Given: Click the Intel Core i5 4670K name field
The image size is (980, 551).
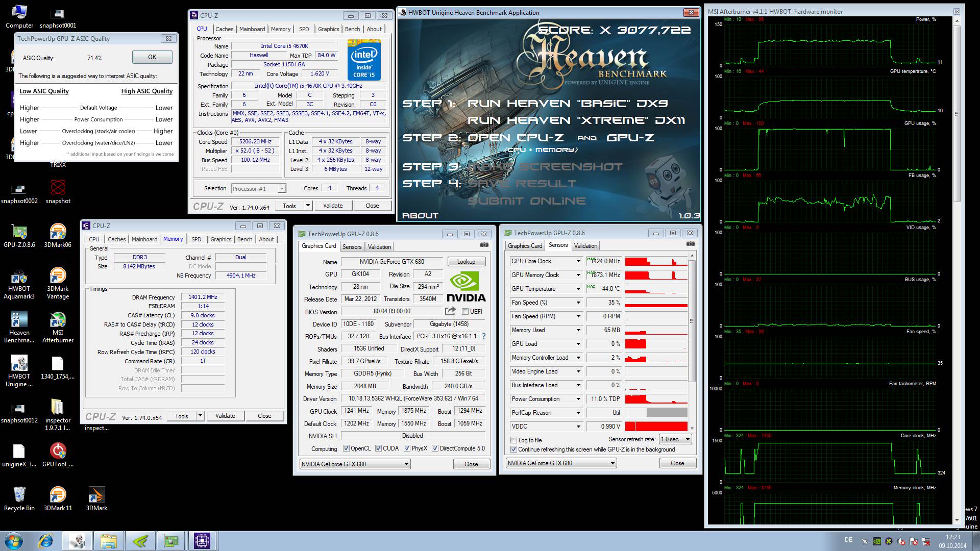Looking at the screenshot, I should [x=284, y=46].
